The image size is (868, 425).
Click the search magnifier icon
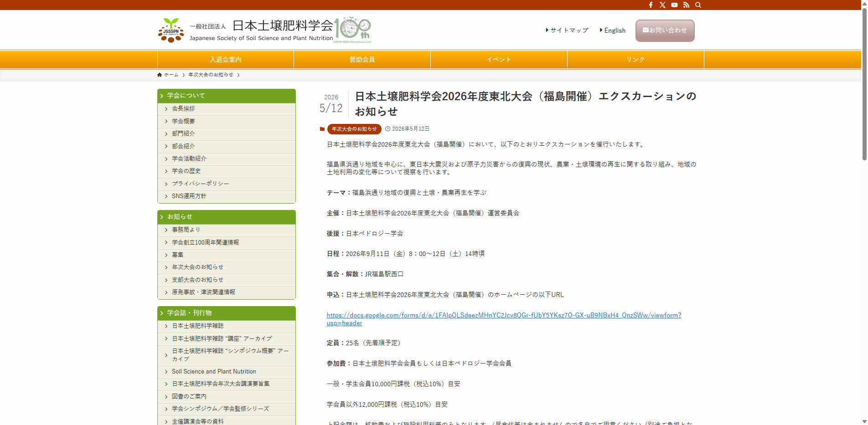[x=698, y=5]
